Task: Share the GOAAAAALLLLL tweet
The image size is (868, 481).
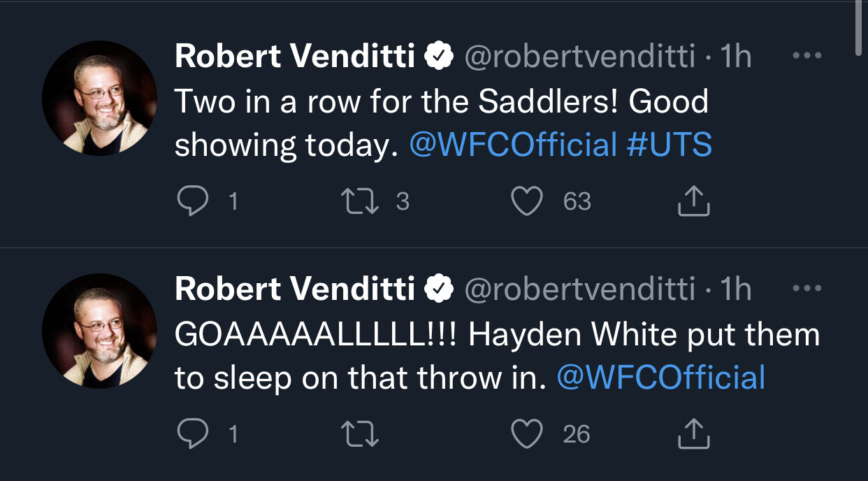Action: point(694,434)
